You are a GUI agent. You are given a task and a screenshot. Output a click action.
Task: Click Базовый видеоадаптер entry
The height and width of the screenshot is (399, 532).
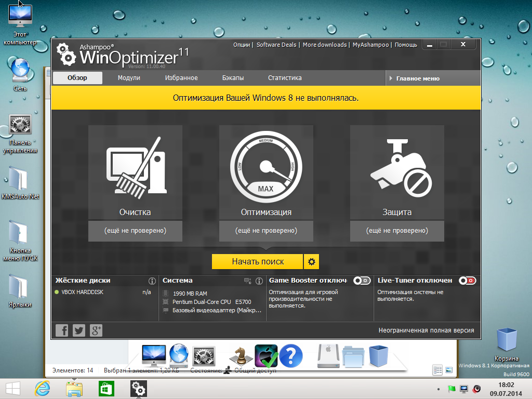(x=217, y=311)
